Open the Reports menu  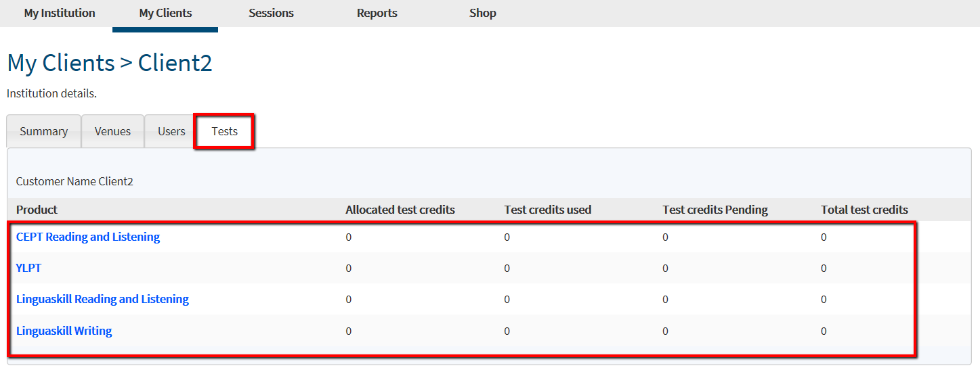coord(377,13)
